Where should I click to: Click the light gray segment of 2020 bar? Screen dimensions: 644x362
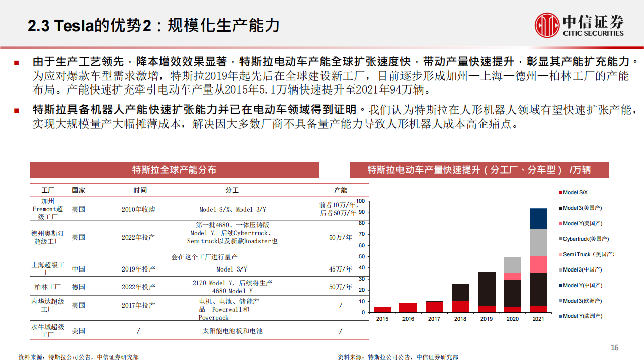[512, 265]
